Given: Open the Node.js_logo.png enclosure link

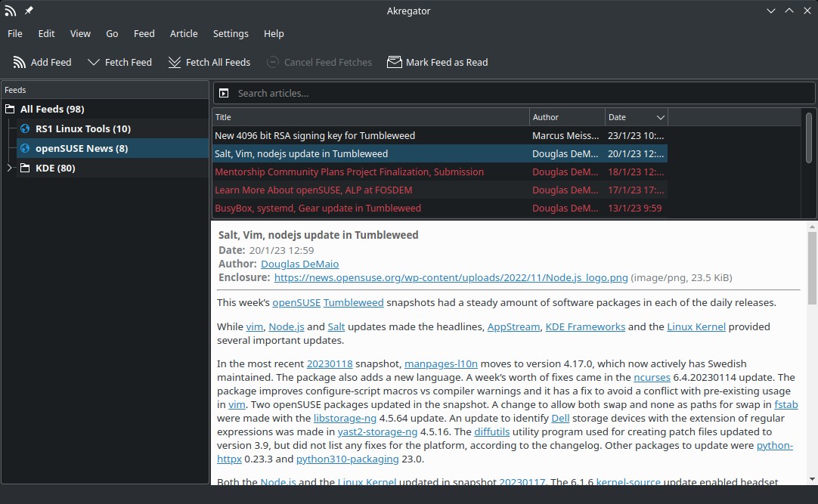Looking at the screenshot, I should pos(451,278).
